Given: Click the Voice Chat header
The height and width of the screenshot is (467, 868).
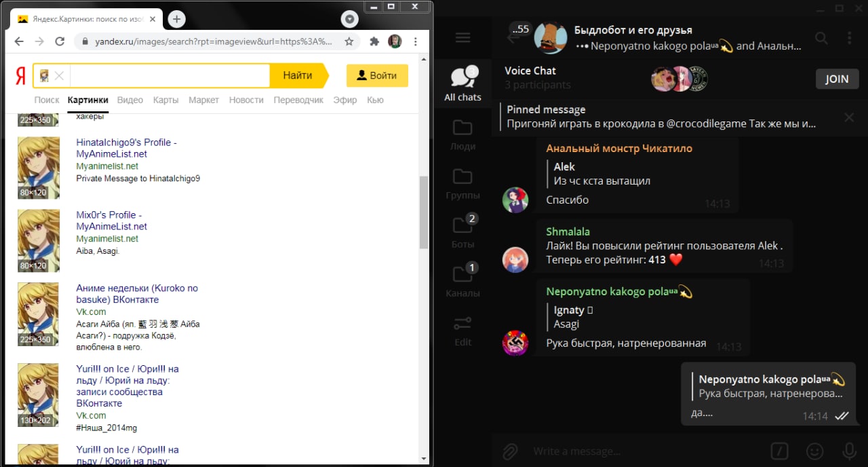Looking at the screenshot, I should (x=530, y=71).
